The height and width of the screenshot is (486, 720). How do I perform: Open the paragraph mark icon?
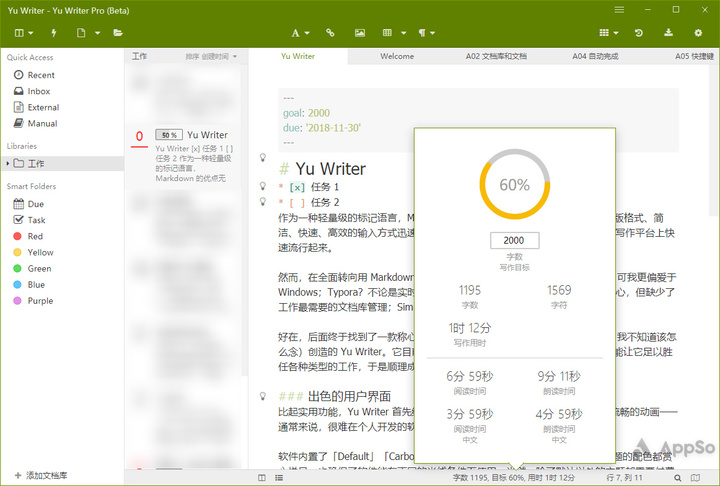[422, 33]
